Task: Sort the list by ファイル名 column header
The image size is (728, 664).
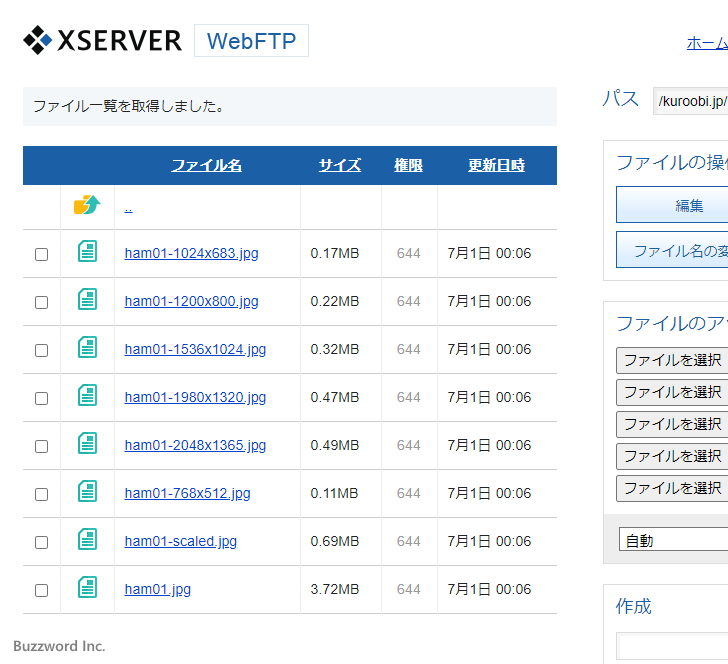Action: 206,165
